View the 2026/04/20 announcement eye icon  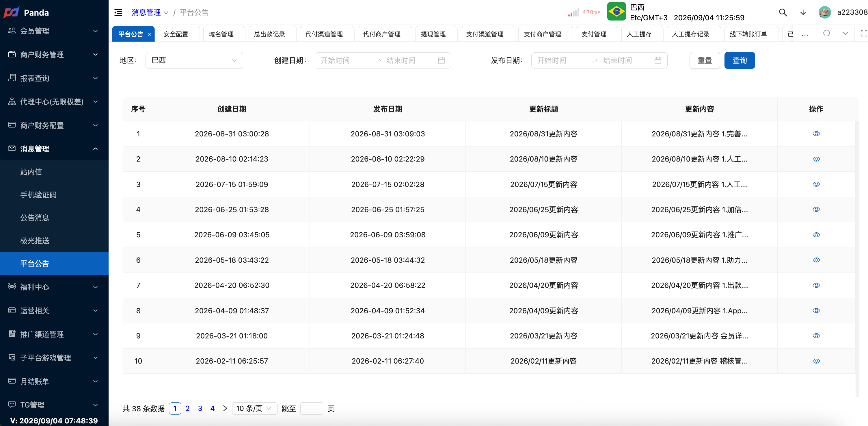point(816,285)
